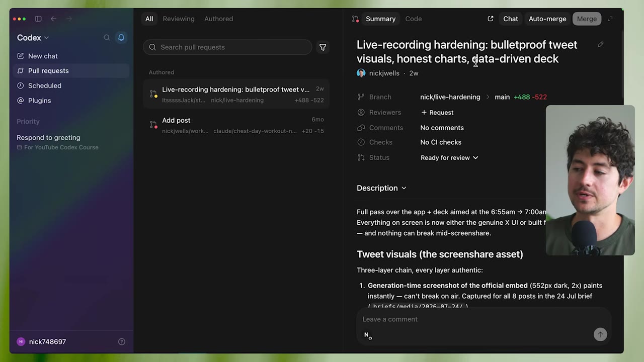Viewport: 644px width, 362px height.
Task: Open the Ready for review status dropdown
Action: (x=449, y=158)
